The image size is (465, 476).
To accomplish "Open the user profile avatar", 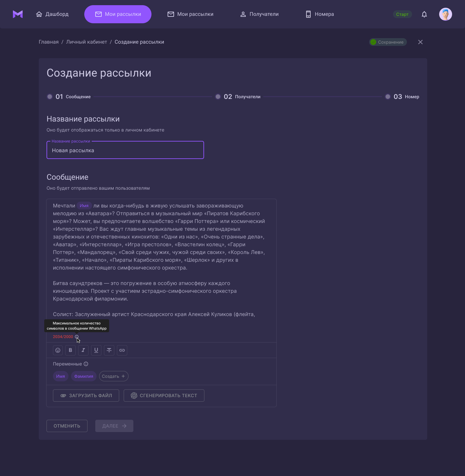I will 445,14.
